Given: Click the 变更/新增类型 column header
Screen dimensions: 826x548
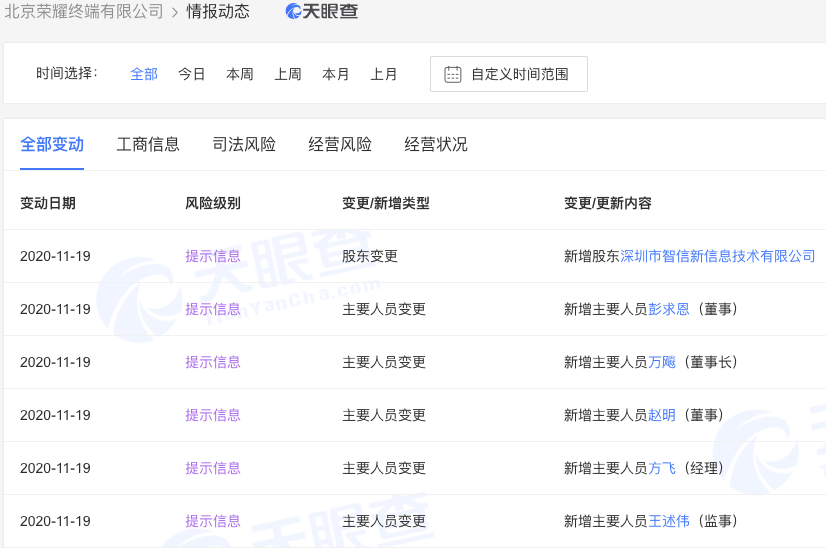Looking at the screenshot, I should pyautogui.click(x=386, y=203).
